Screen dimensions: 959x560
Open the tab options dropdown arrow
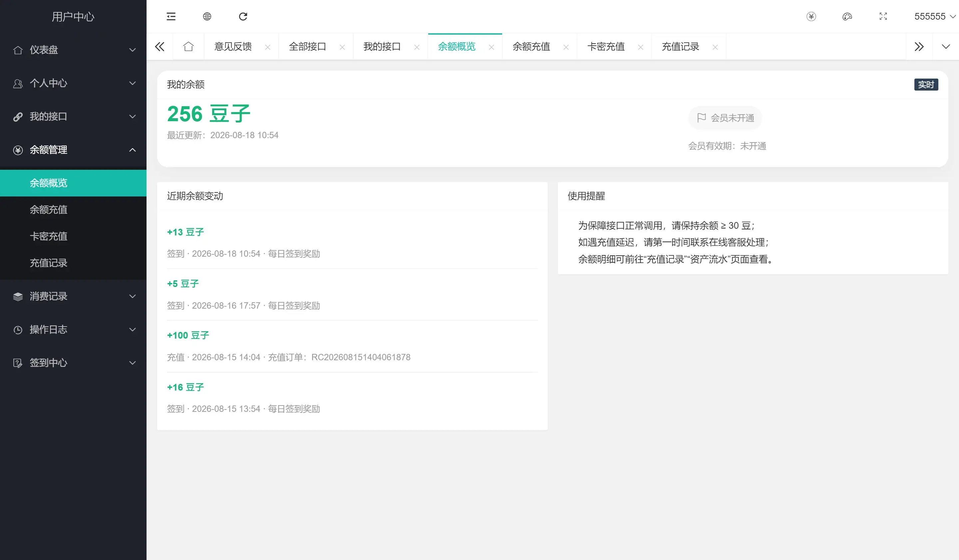pos(946,46)
